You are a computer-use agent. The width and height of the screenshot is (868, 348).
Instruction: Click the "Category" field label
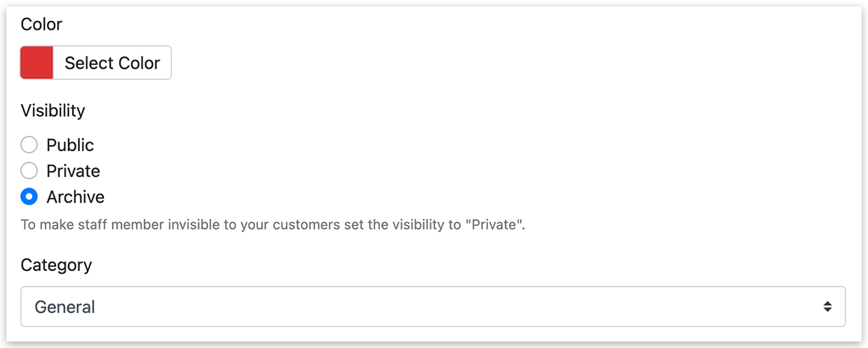(56, 265)
